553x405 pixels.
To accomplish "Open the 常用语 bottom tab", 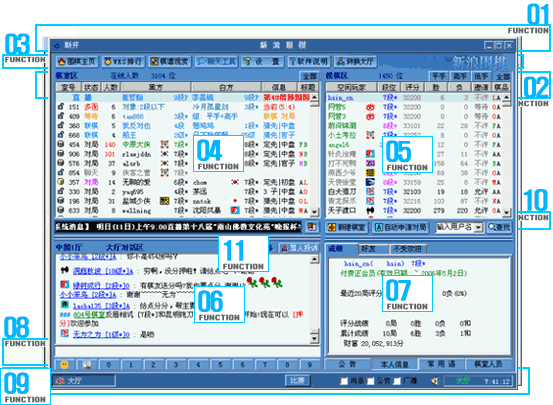I will tap(442, 364).
